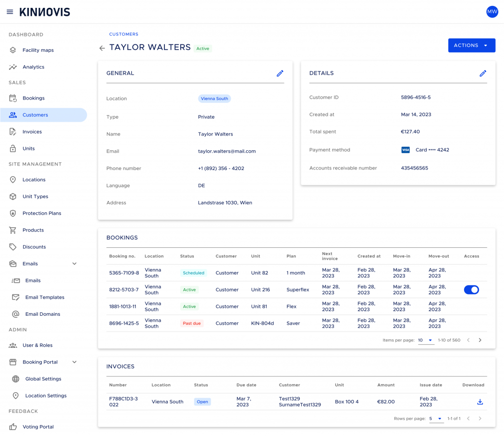This screenshot has height=436, width=504.
Task: Change invoices rows per page dropdown
Action: (436, 419)
